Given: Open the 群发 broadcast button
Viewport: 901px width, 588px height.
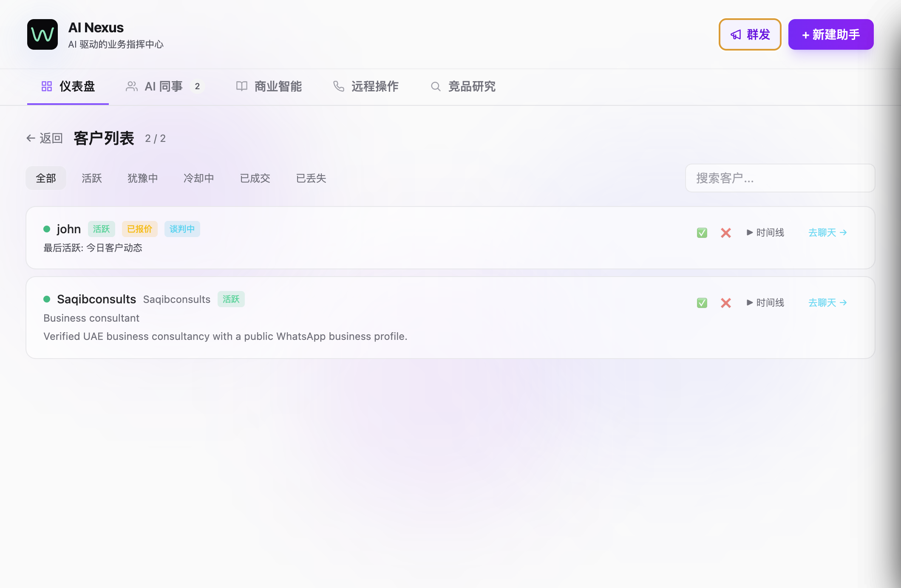Looking at the screenshot, I should click(750, 34).
